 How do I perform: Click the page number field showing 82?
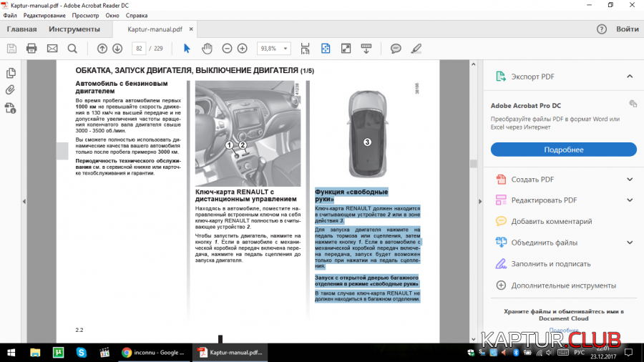pos(138,49)
